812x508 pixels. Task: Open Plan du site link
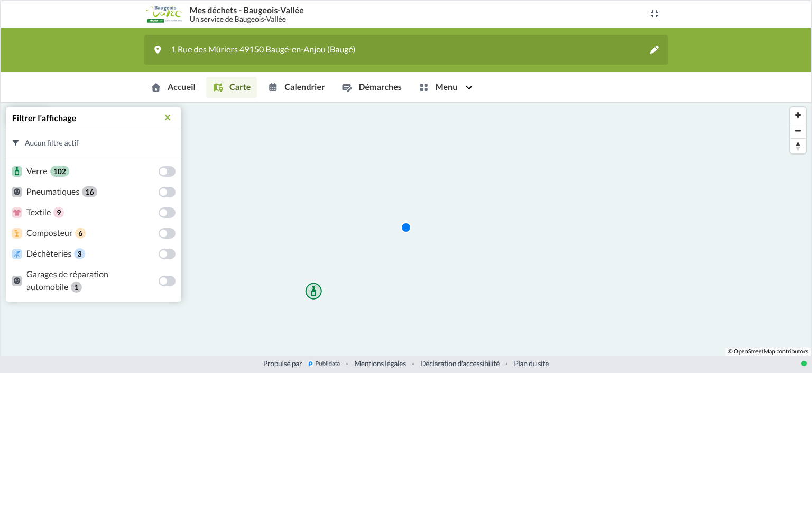(x=531, y=364)
